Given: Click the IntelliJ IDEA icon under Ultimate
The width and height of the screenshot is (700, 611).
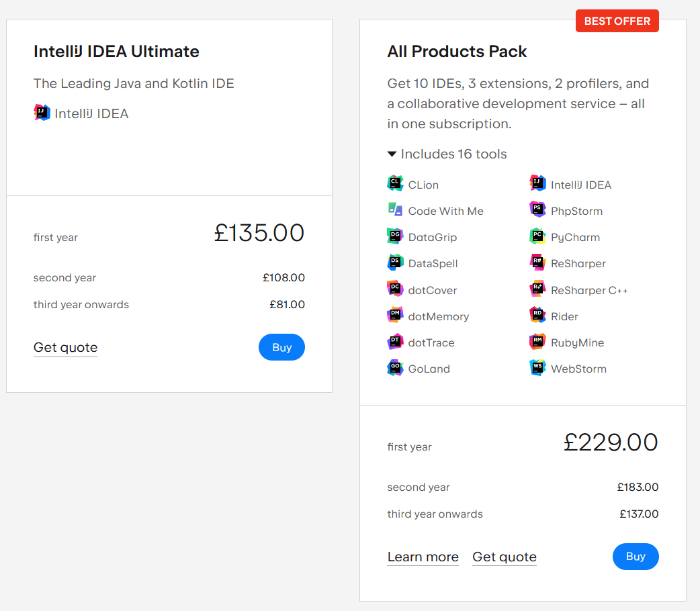Looking at the screenshot, I should (42, 113).
